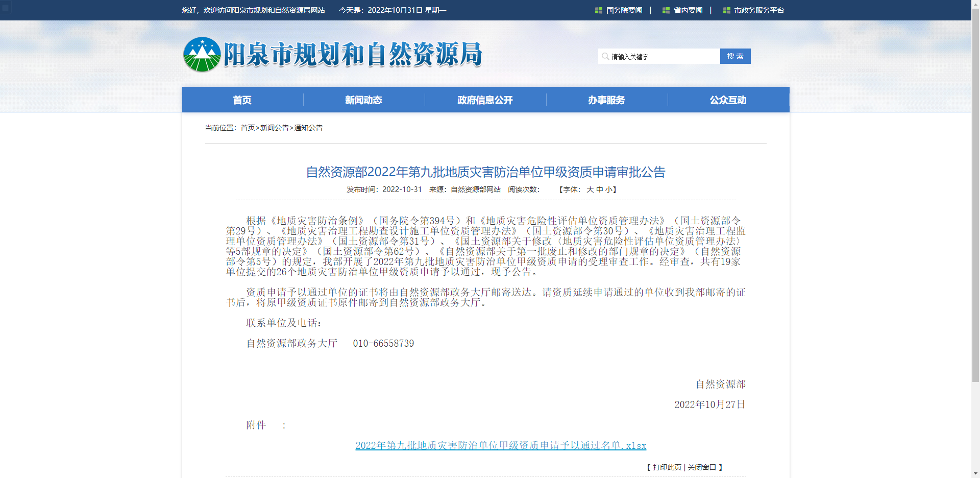Select the 大 font size option
Image resolution: width=980 pixels, height=478 pixels.
point(590,189)
